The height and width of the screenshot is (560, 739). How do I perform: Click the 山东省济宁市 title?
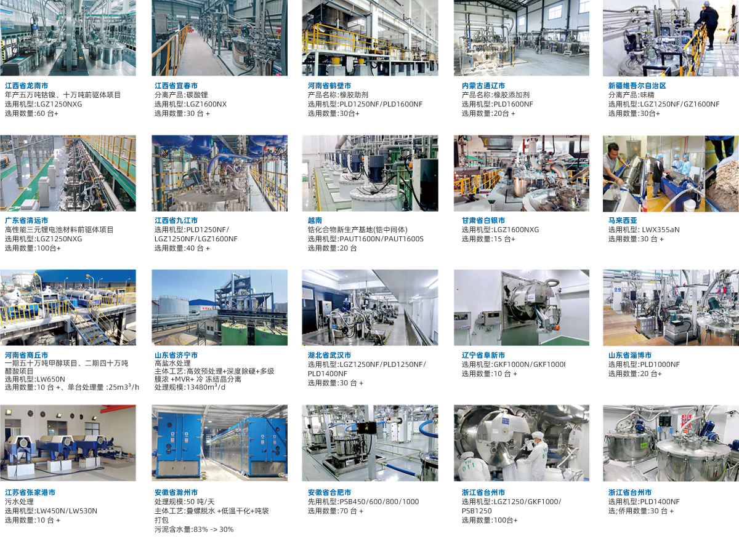[176, 355]
